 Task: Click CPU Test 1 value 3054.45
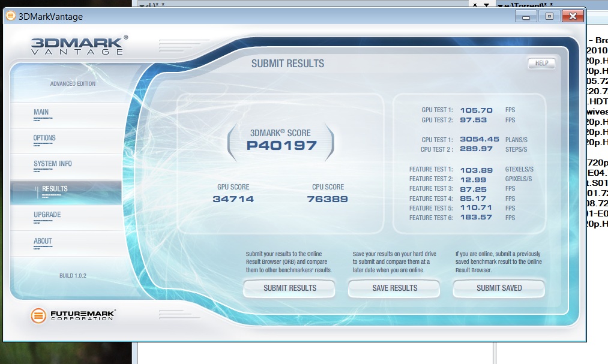click(x=480, y=139)
